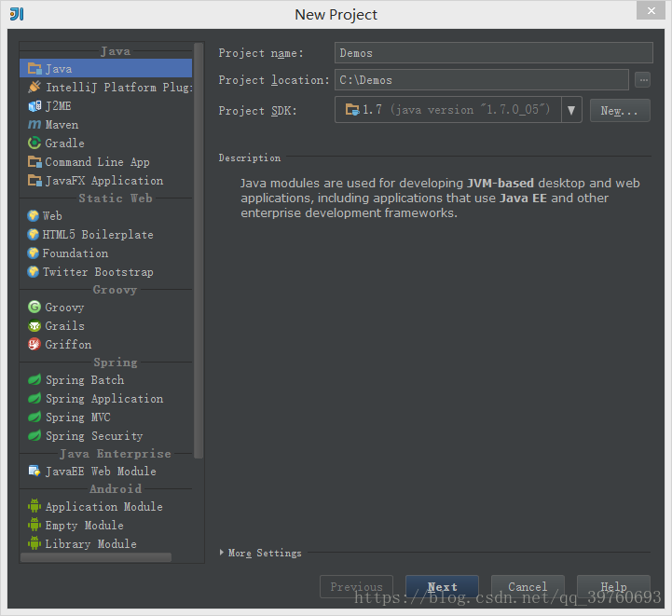Click the Web globe icon
This screenshot has width=672, height=616.
coord(33,215)
